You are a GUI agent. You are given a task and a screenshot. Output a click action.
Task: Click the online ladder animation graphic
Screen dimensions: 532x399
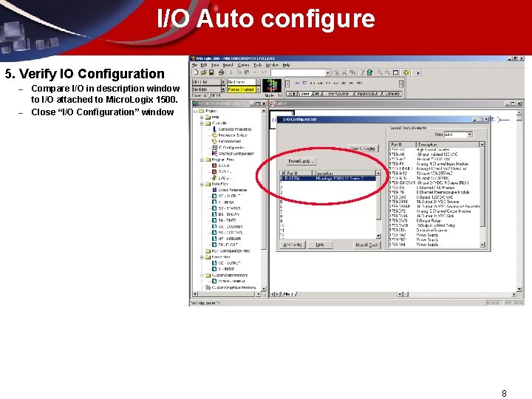pos(272,86)
